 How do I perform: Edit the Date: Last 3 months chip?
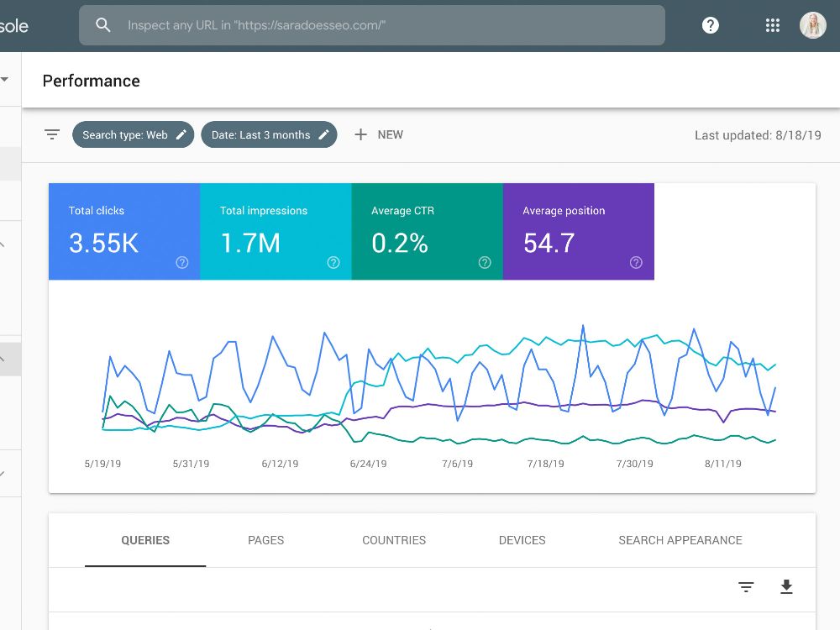(269, 134)
